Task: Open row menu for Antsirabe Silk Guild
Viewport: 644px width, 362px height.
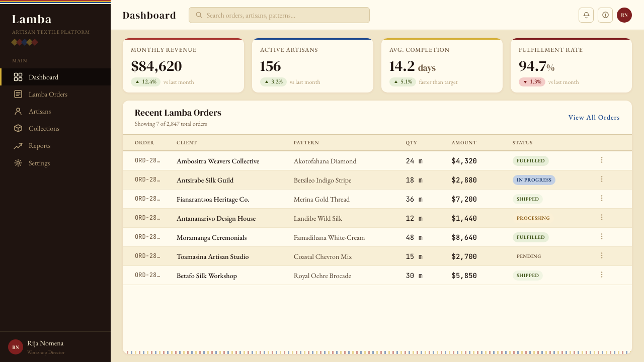Action: tap(601, 179)
